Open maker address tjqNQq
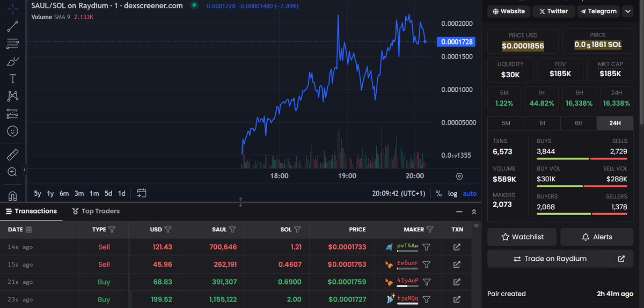644x308 pixels. [x=407, y=299]
